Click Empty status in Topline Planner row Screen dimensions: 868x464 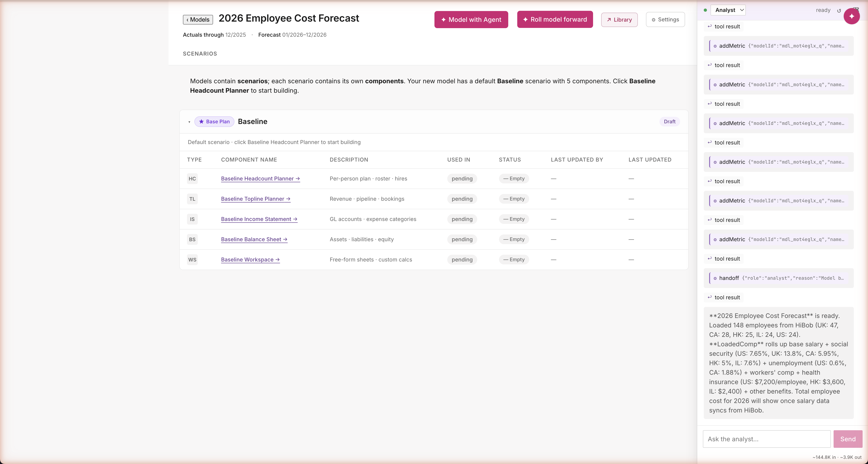click(514, 199)
